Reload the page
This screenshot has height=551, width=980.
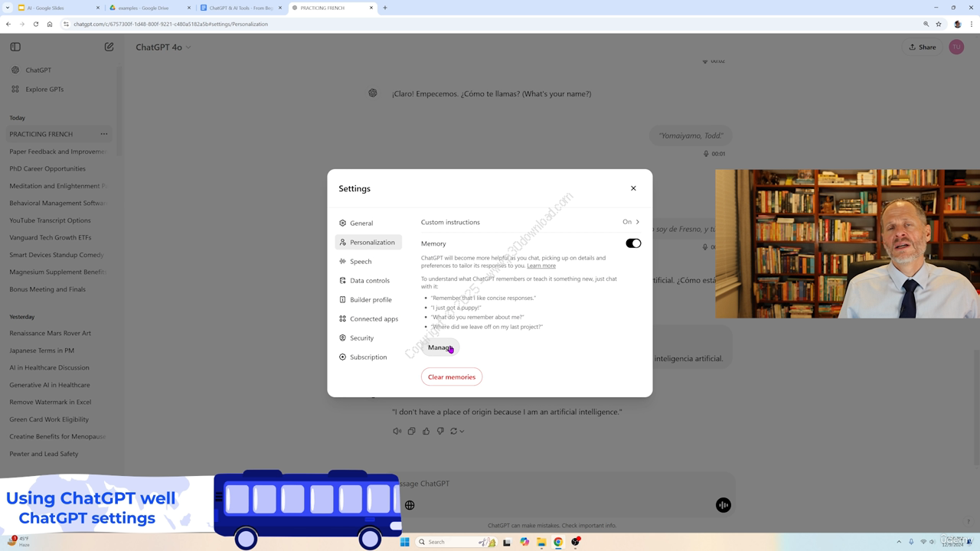35,24
